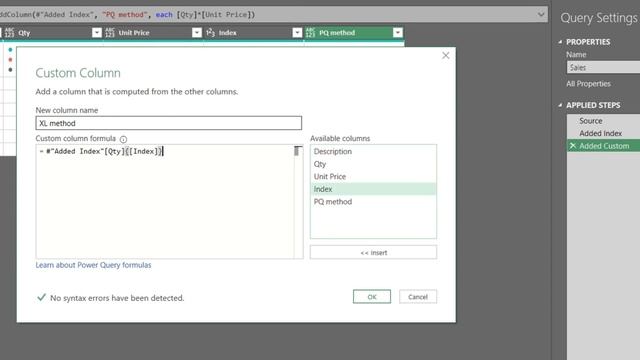Click the query Name field

(x=603, y=68)
